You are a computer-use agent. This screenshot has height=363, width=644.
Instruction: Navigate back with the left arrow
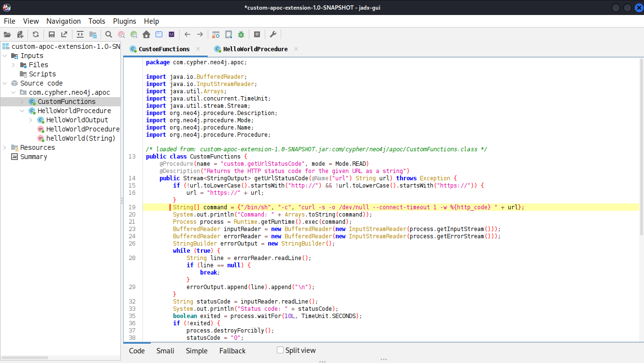(x=187, y=34)
